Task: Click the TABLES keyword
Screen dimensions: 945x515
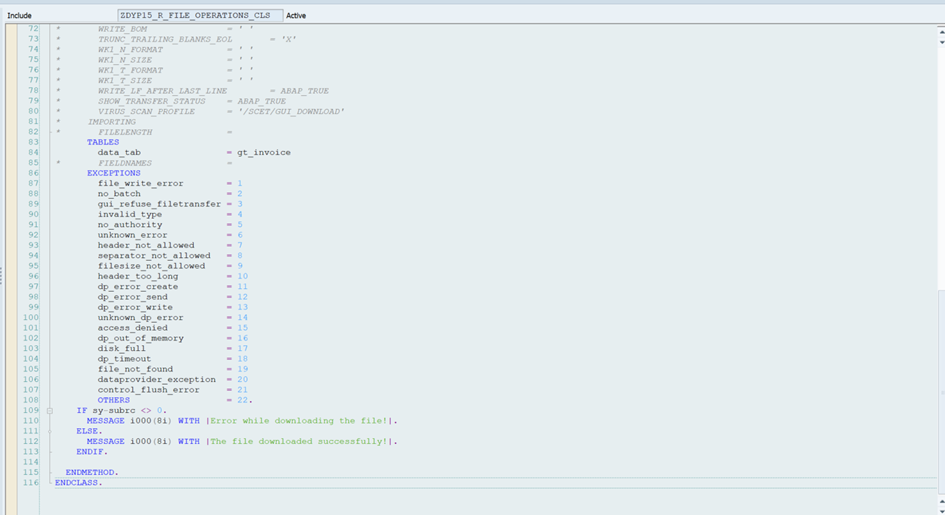Action: pyautogui.click(x=102, y=142)
